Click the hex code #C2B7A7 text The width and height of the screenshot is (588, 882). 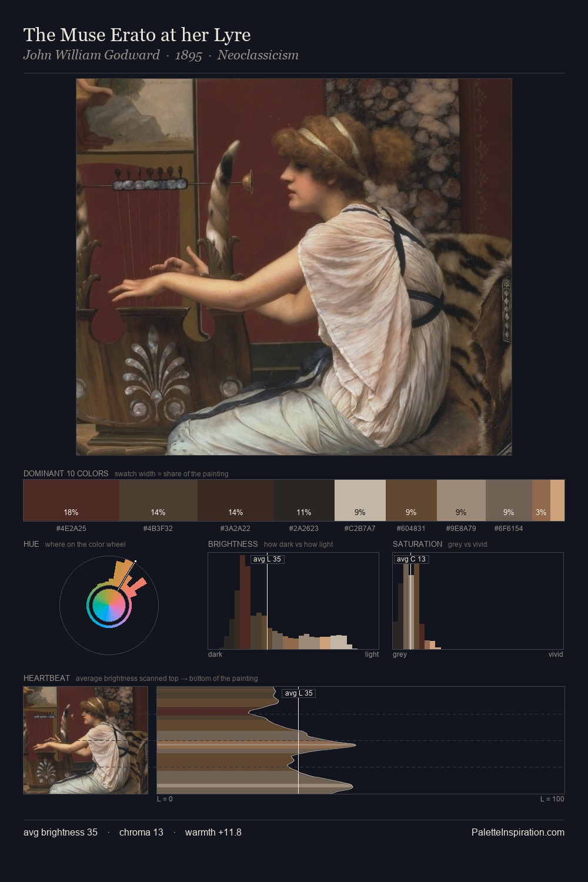[360, 528]
